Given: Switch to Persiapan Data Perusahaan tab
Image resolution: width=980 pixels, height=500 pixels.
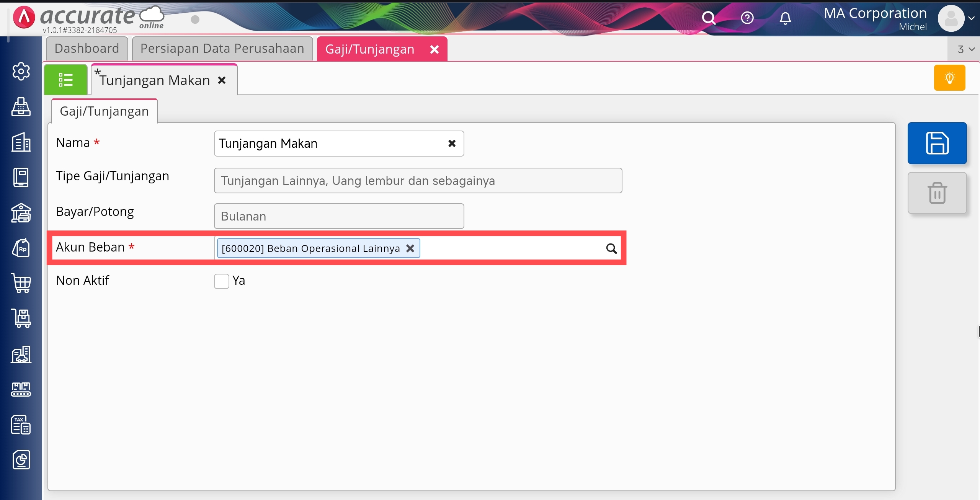Looking at the screenshot, I should coord(222,49).
